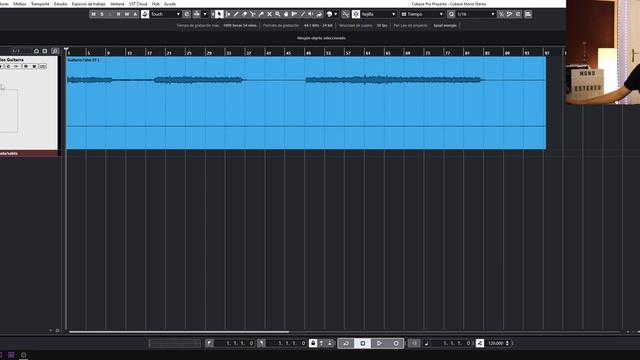
Task: Select the Mute X tool
Action: coord(269,14)
